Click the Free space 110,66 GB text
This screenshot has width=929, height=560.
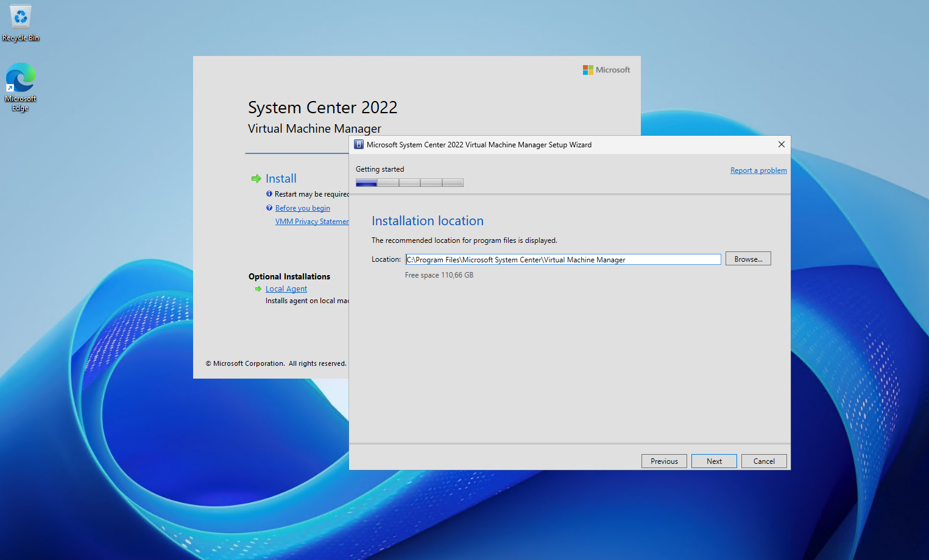(439, 275)
